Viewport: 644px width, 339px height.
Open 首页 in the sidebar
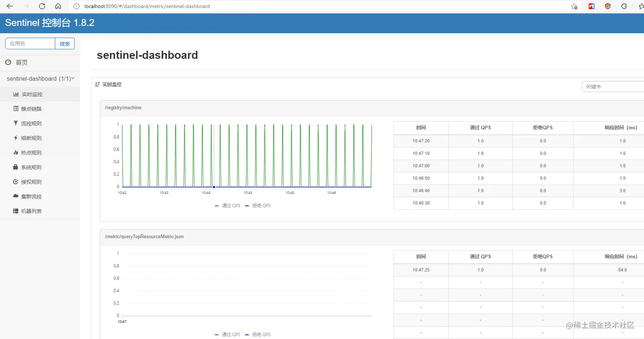(x=21, y=63)
